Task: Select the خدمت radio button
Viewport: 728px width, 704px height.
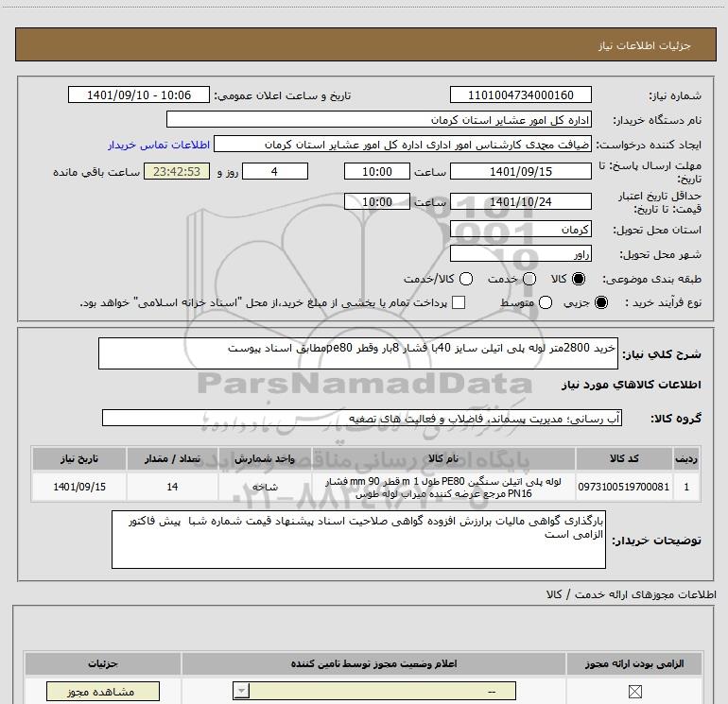Action: point(529,279)
